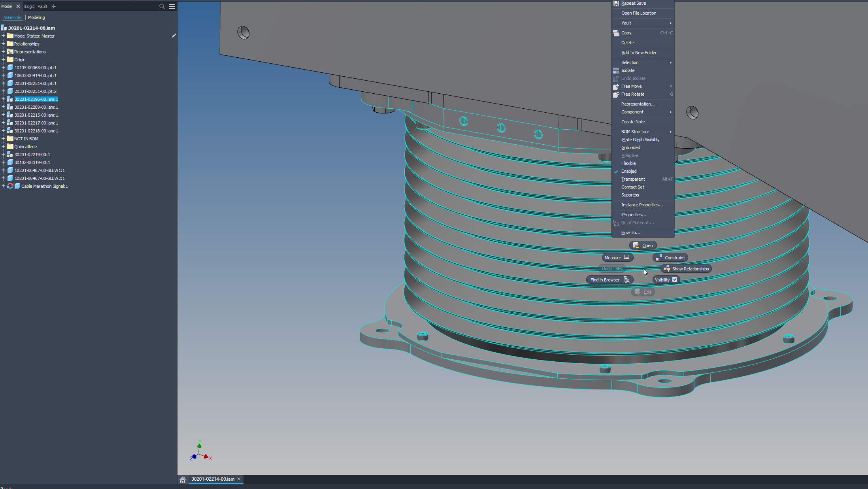Click the plus icon to add browser tab
Screen dimensions: 868x489
click(54, 6)
